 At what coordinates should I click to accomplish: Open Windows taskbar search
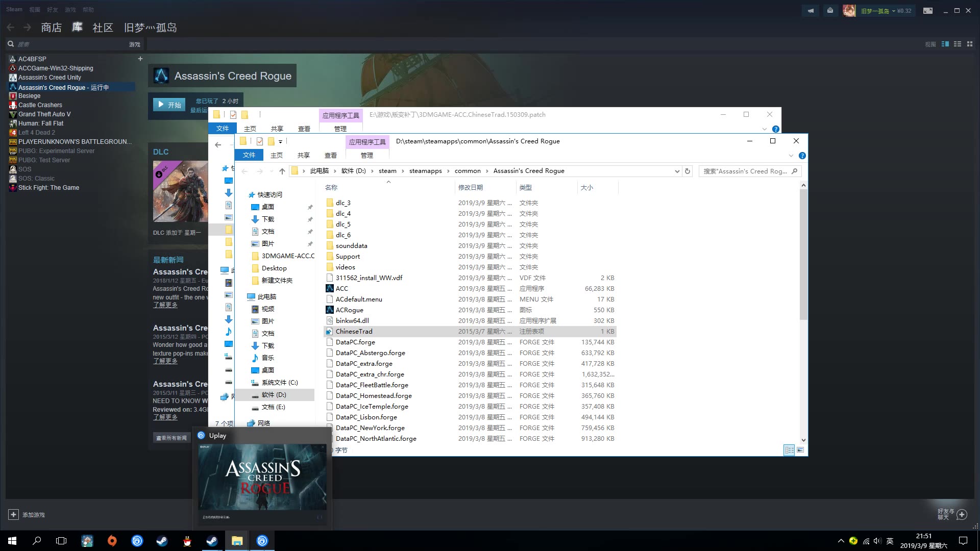(37, 541)
